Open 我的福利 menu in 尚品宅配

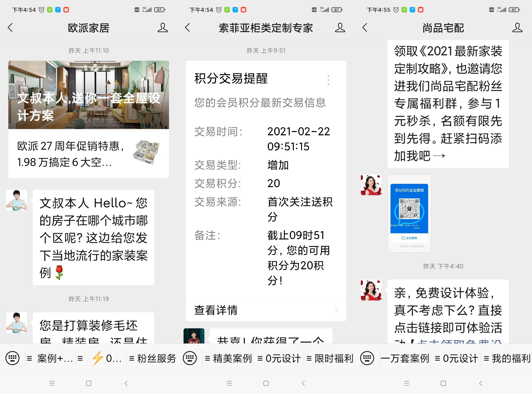507,358
